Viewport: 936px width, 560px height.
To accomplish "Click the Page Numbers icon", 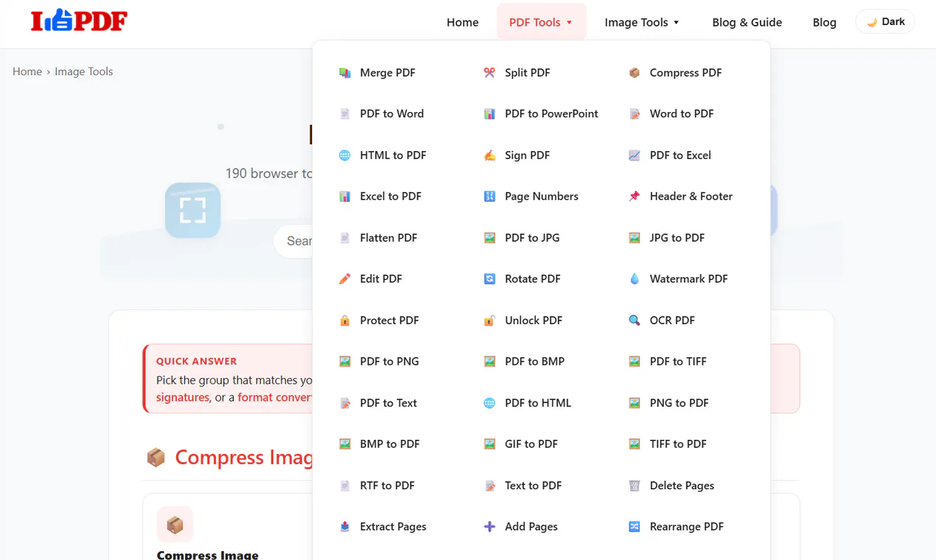I will (x=489, y=197).
